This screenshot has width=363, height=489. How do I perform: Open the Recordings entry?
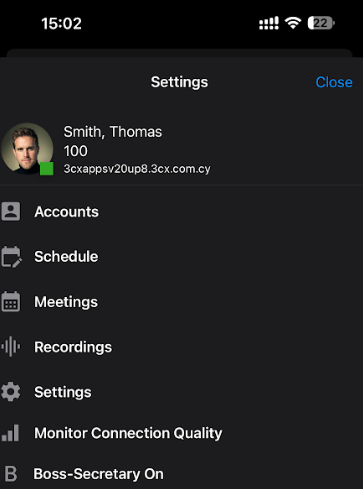click(181, 347)
